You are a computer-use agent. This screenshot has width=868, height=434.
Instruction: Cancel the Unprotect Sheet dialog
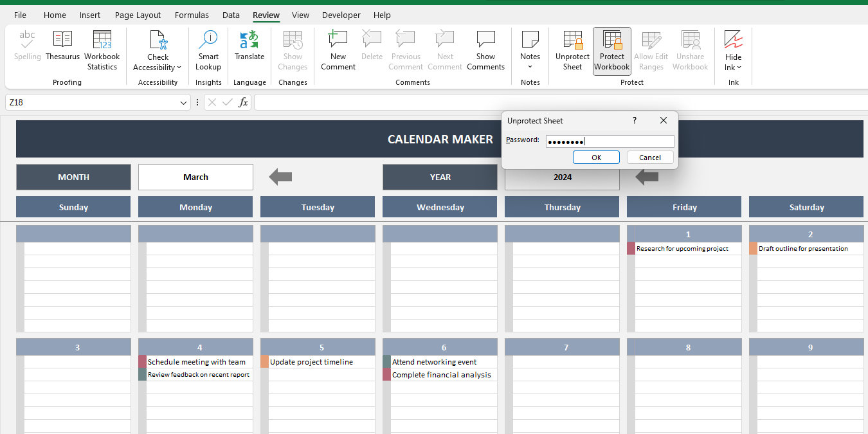click(x=650, y=157)
